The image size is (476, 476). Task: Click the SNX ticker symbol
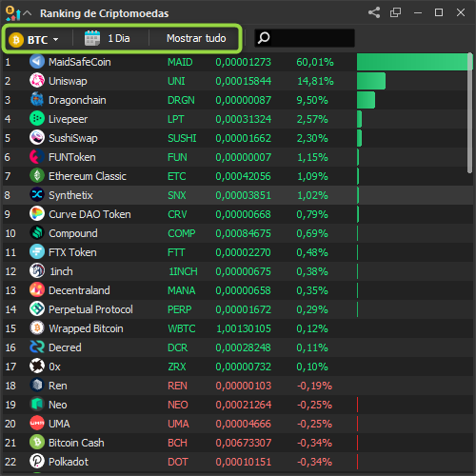click(177, 195)
